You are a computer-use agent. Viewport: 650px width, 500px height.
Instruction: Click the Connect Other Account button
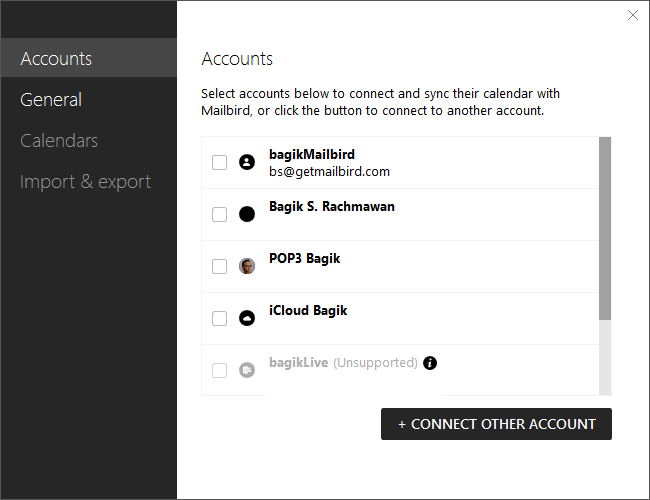pyautogui.click(x=496, y=424)
